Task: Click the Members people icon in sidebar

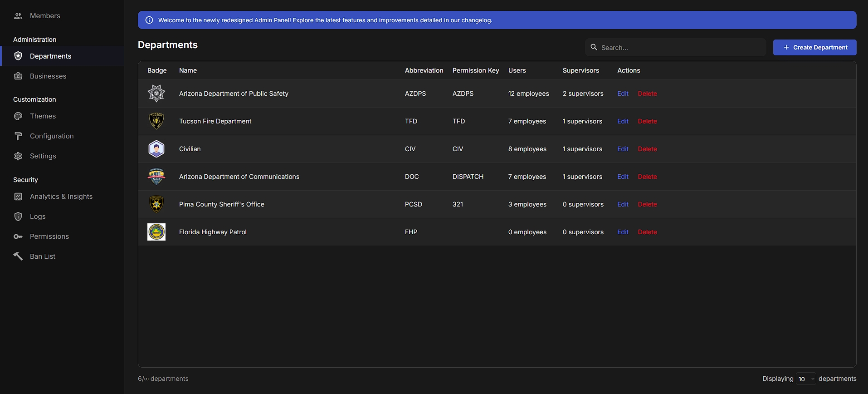Action: (x=18, y=16)
